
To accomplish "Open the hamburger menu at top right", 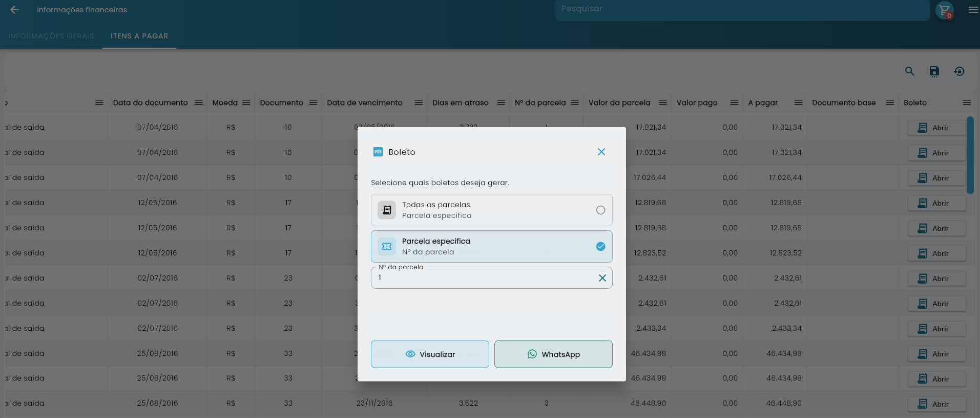I will 973,10.
